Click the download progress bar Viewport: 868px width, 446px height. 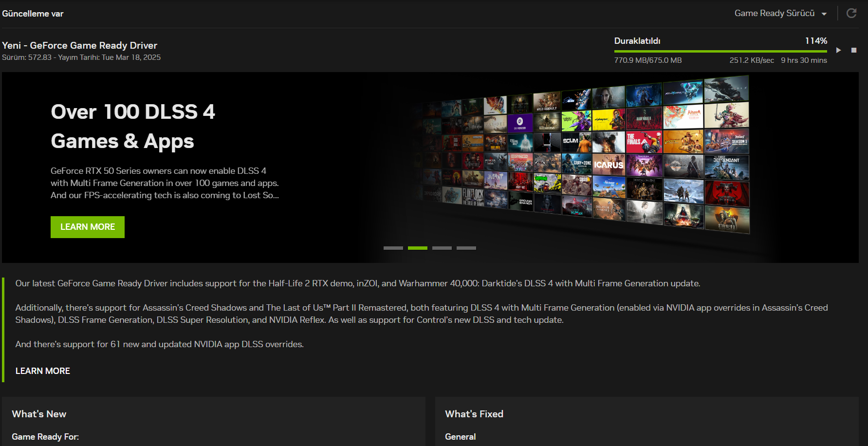point(720,51)
